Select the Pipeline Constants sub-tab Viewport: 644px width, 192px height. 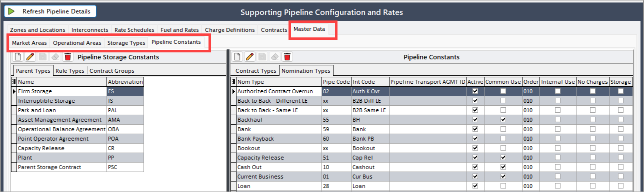click(176, 42)
